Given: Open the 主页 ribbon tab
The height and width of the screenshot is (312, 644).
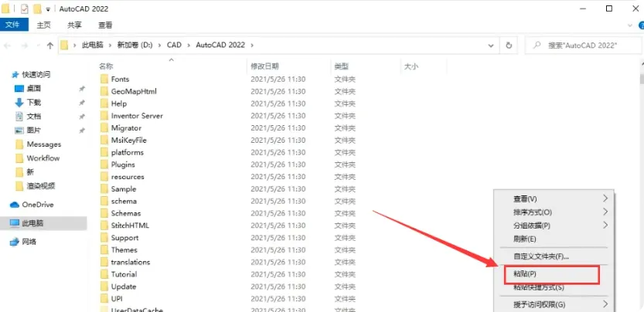Looking at the screenshot, I should [x=44, y=25].
